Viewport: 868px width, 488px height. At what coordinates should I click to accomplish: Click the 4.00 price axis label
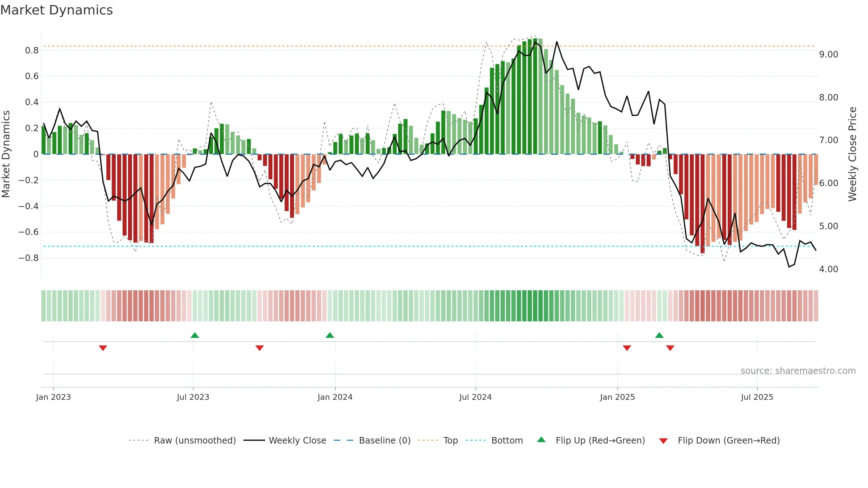tap(829, 269)
